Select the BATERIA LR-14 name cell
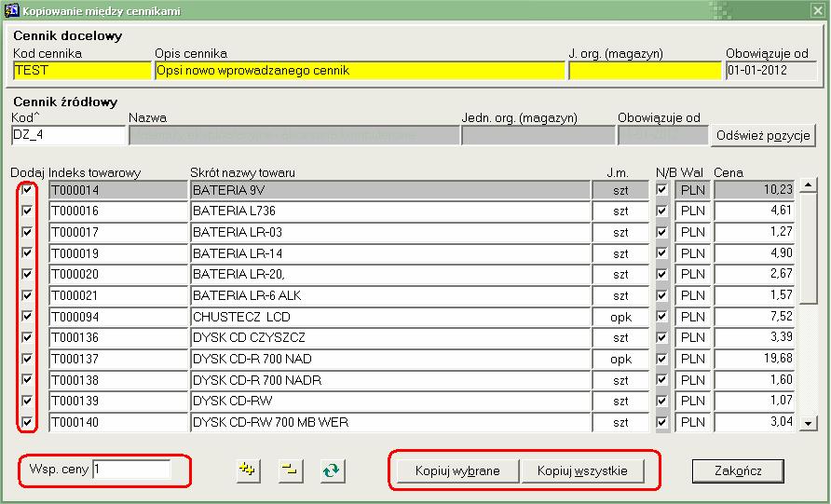The height and width of the screenshot is (504, 831). pyautogui.click(x=390, y=253)
